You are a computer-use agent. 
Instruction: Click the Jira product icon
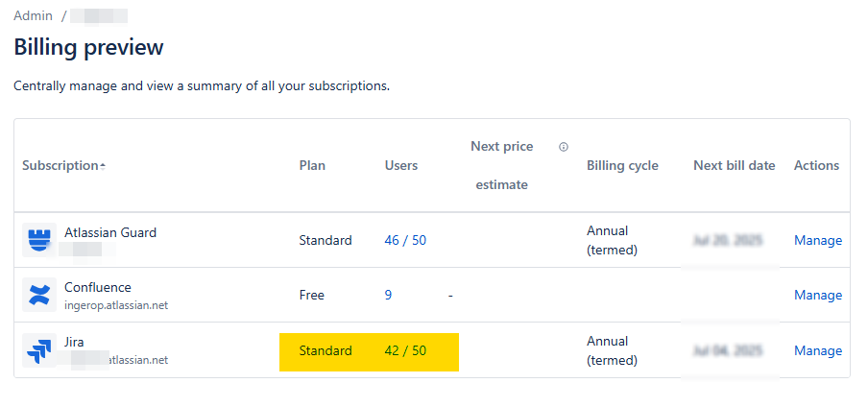39,350
